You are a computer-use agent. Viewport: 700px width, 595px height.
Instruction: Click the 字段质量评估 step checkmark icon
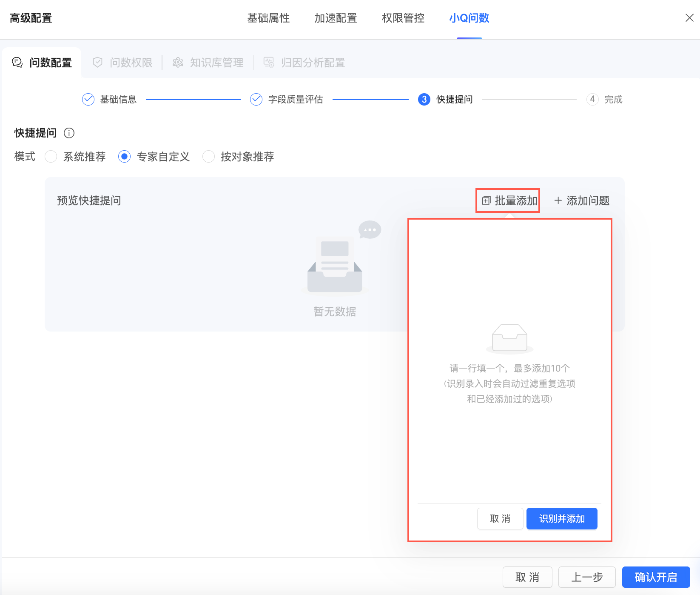click(x=256, y=99)
